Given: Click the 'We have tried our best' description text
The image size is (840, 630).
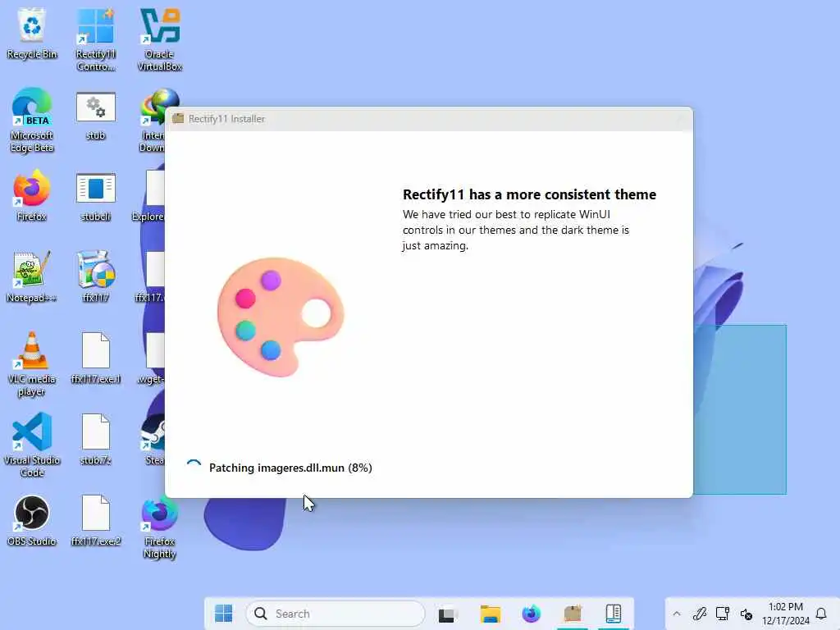Looking at the screenshot, I should tap(516, 230).
